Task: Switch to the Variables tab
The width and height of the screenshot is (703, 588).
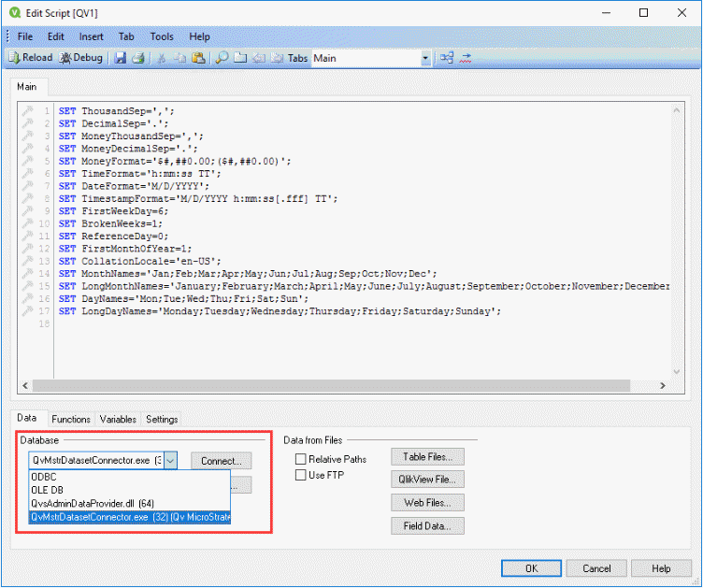Action: coord(118,419)
